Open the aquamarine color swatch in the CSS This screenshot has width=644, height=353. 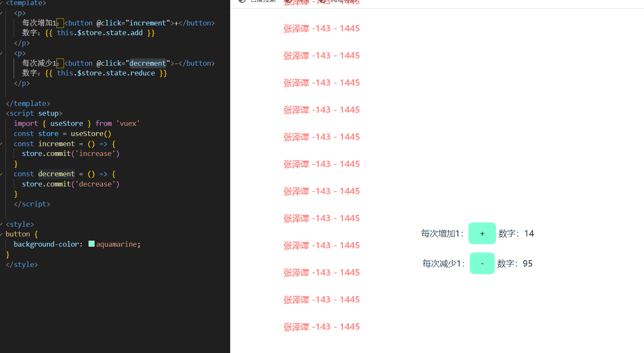[92, 244]
